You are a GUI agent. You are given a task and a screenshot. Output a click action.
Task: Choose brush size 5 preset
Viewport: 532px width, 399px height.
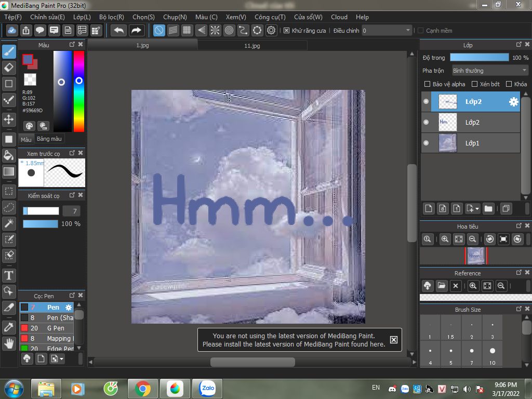(x=451, y=354)
